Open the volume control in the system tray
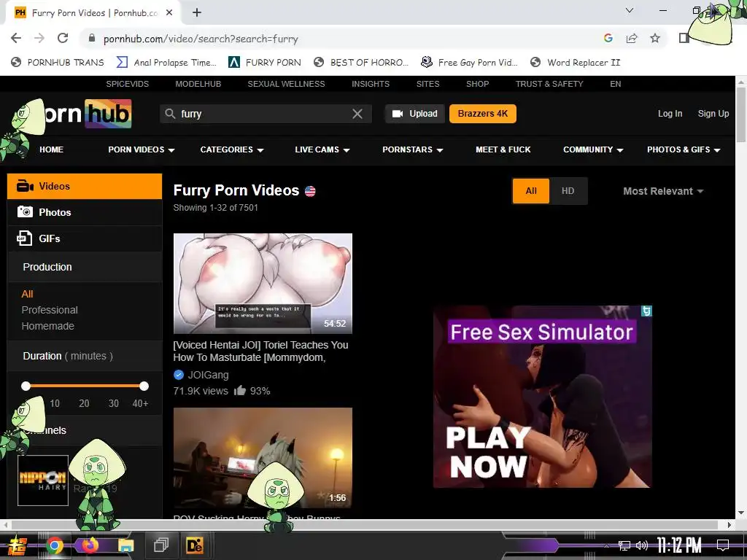This screenshot has height=560, width=747. (642, 545)
